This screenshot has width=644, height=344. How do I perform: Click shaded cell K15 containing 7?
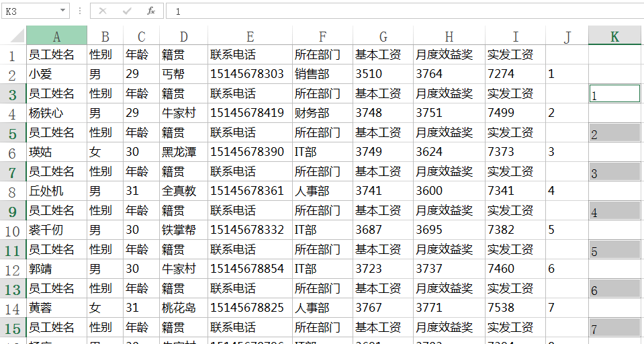614,328
